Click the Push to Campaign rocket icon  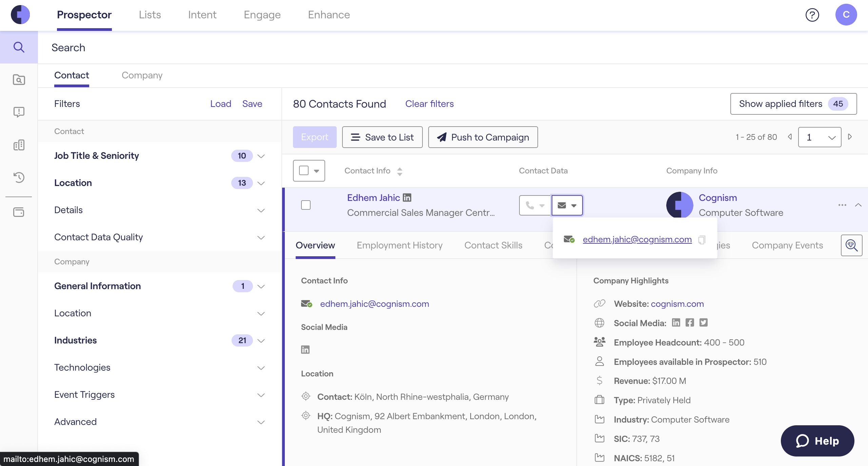click(441, 137)
